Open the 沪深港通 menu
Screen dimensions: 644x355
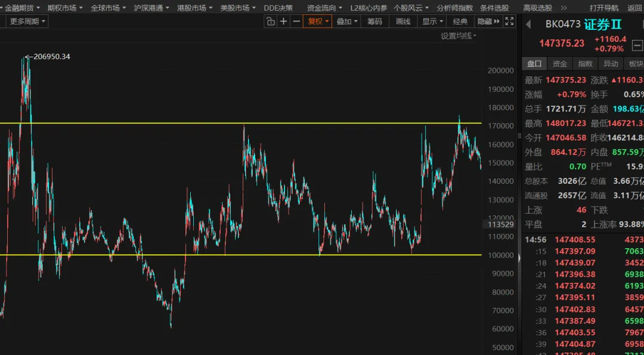(x=151, y=7)
